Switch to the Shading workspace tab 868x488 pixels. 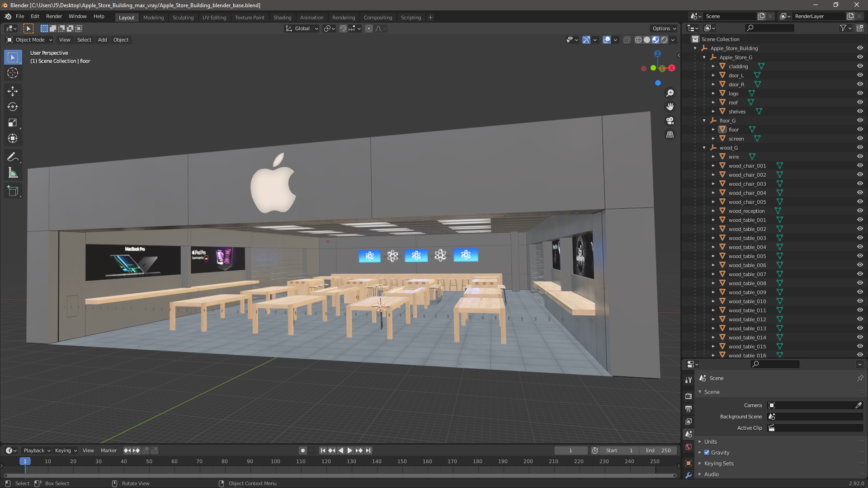282,18
